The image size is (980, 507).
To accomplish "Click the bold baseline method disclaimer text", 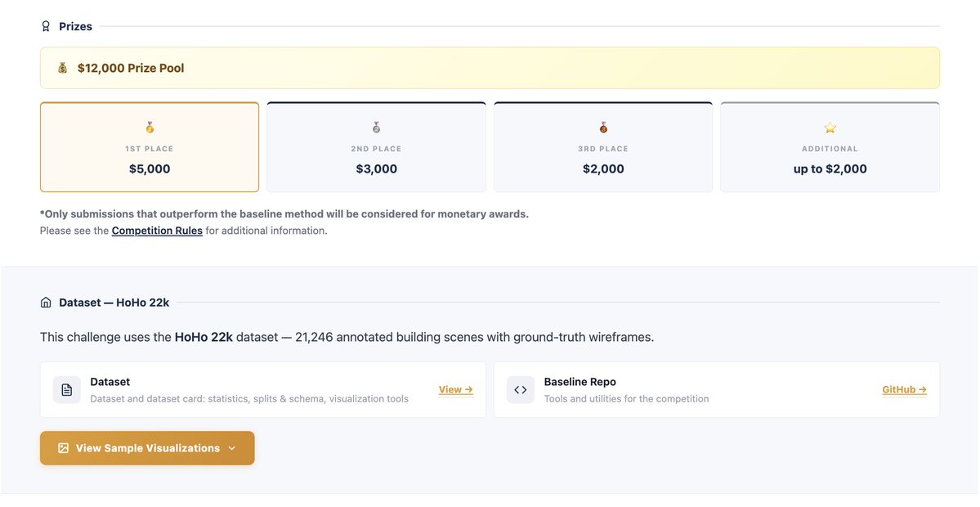I will [284, 213].
